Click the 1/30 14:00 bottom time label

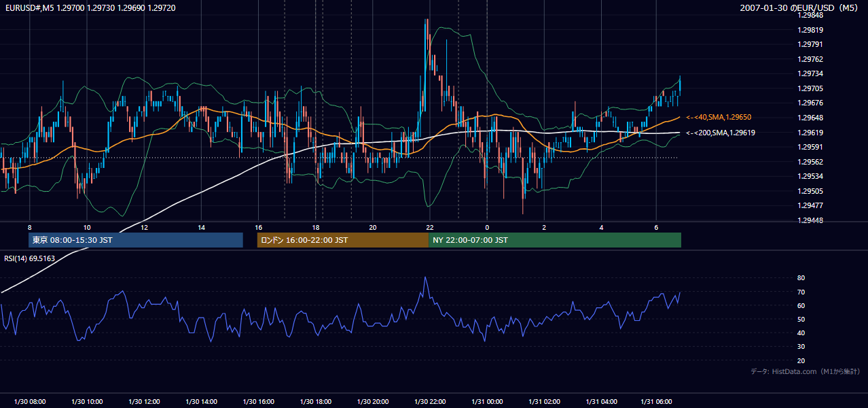click(201, 402)
